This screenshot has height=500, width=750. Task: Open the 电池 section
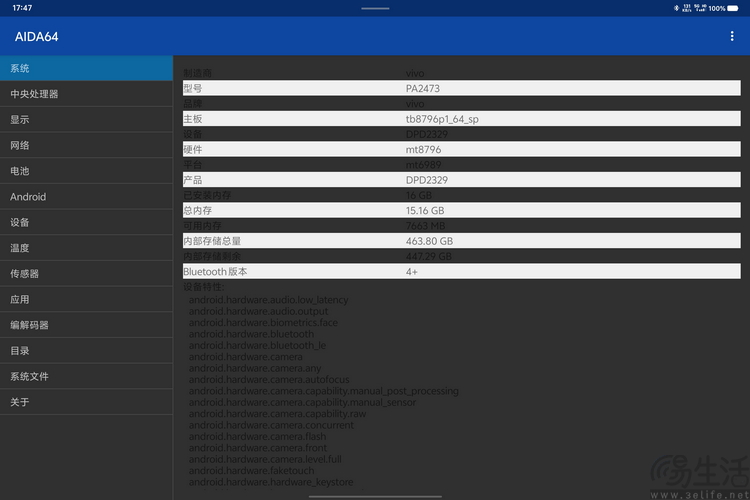tap(87, 171)
